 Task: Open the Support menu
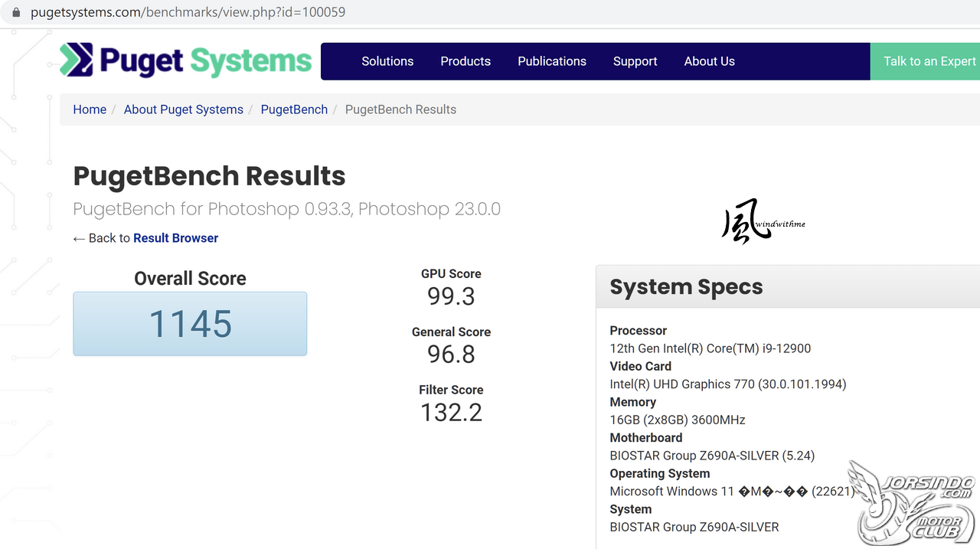coord(635,61)
